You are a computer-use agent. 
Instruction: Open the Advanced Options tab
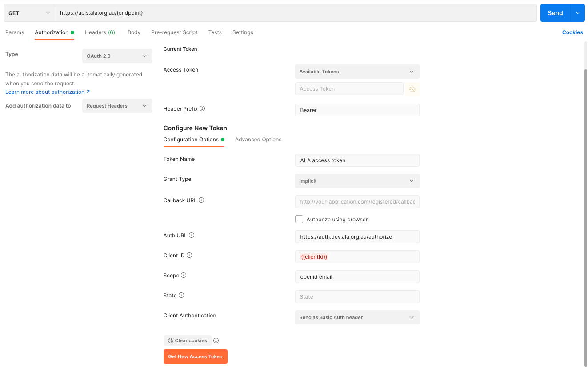point(258,139)
